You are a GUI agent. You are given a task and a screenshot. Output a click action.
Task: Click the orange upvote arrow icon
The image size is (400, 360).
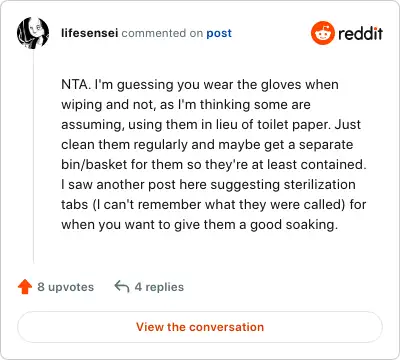point(25,287)
